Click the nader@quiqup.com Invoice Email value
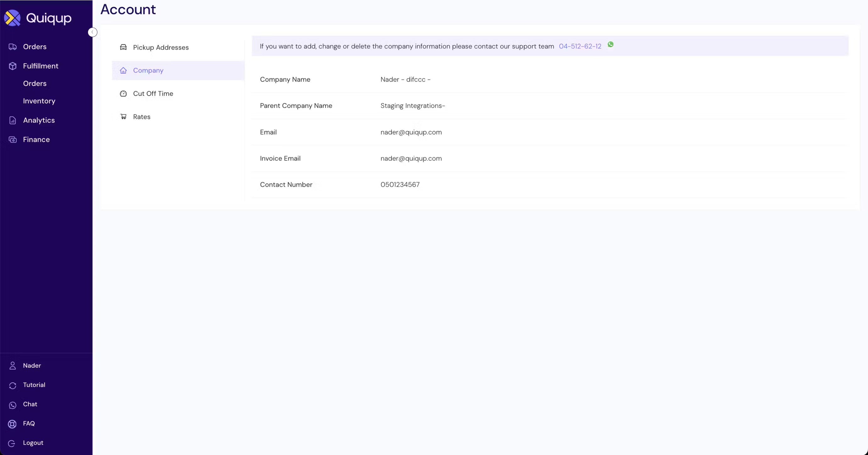The image size is (868, 455). pyautogui.click(x=411, y=158)
